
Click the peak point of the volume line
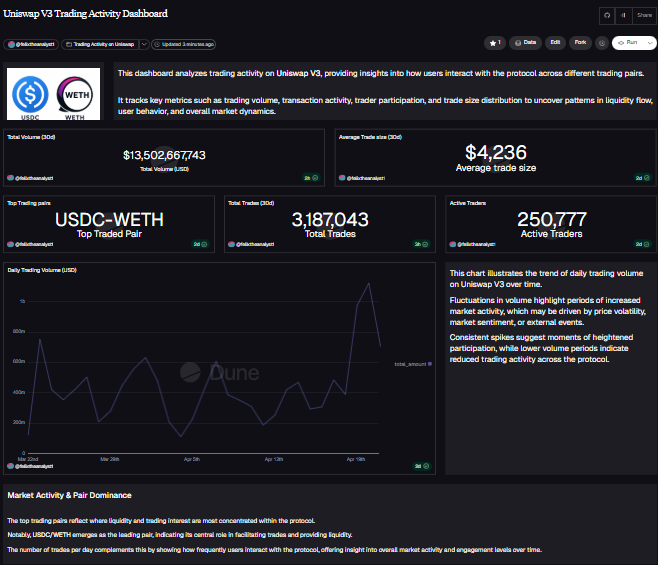(369, 283)
